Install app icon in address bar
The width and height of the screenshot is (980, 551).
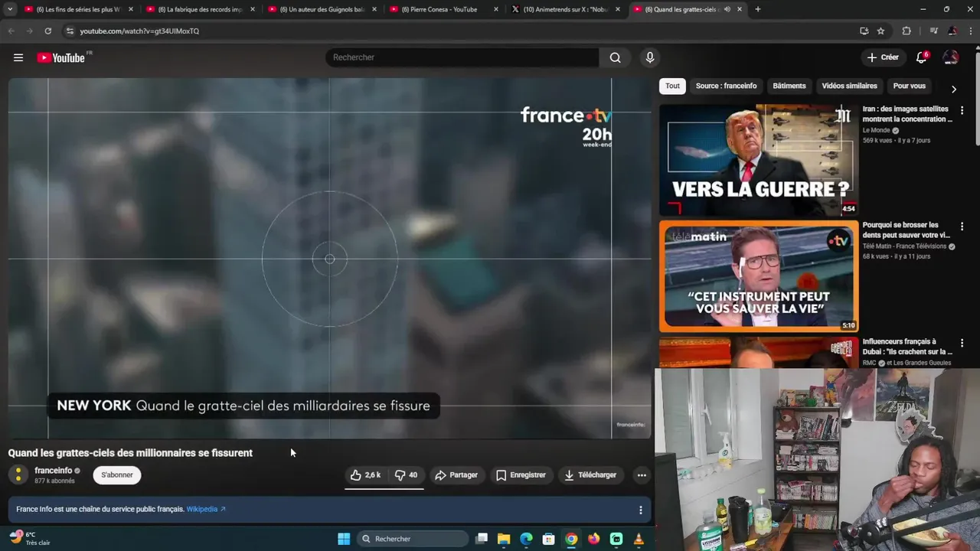pos(864,31)
